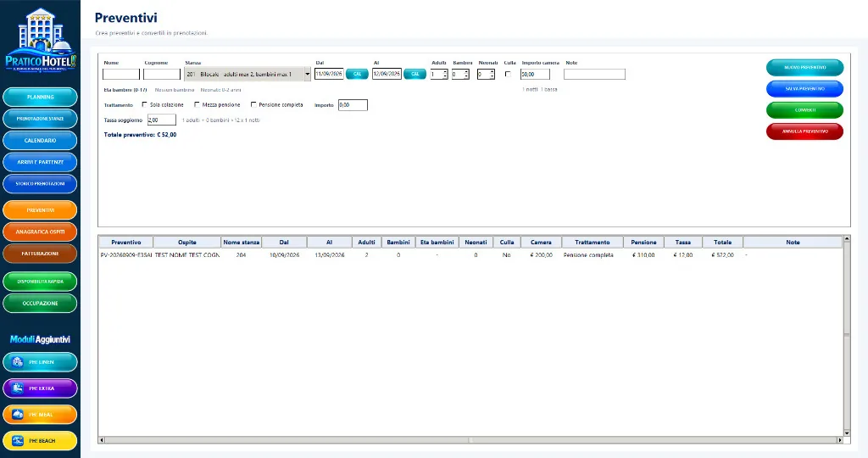
Task: Save quote with Salva Preventivo button
Action: pos(805,88)
